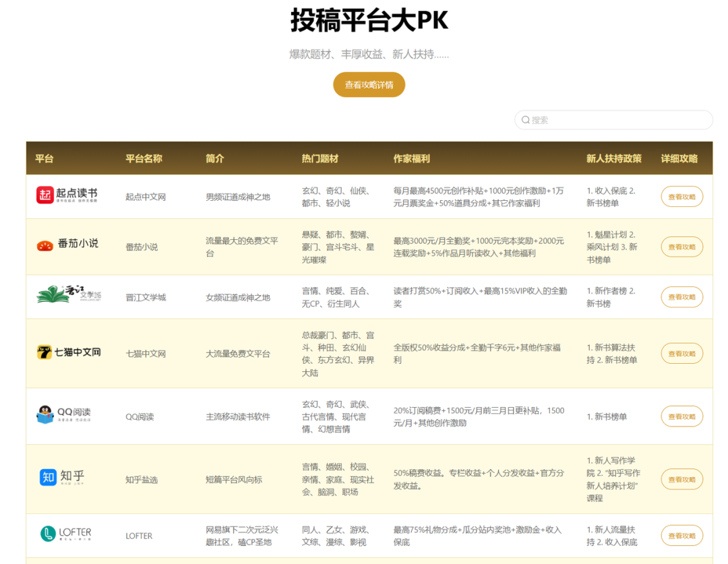Open 查看攻略详情 golden button
The width and height of the screenshot is (728, 564).
(369, 84)
